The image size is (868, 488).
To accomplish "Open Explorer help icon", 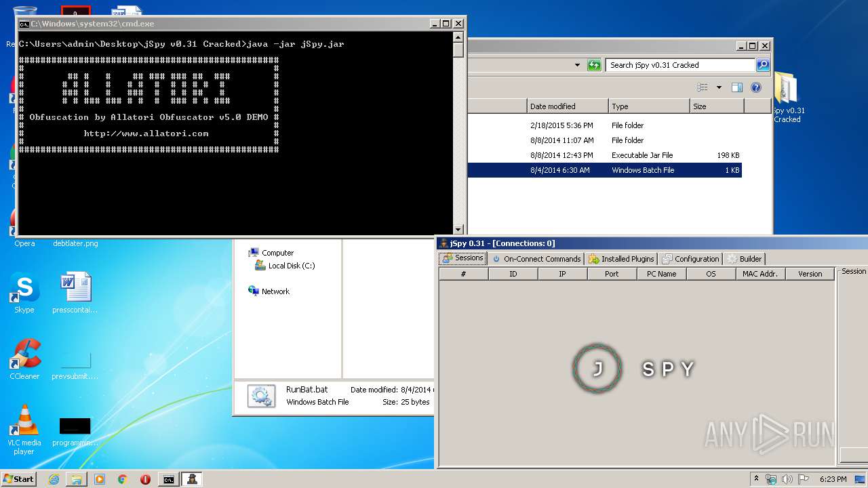I will tap(756, 87).
